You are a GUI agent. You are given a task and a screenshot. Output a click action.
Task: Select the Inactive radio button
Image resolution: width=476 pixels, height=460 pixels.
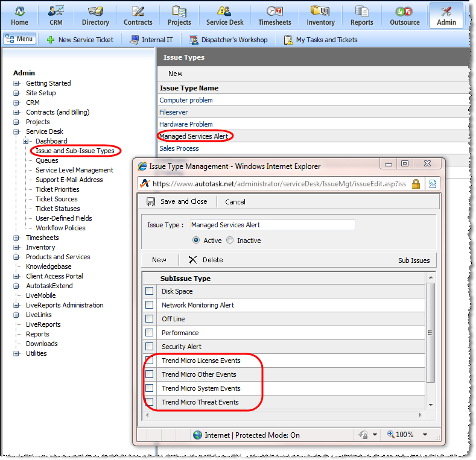click(x=230, y=241)
